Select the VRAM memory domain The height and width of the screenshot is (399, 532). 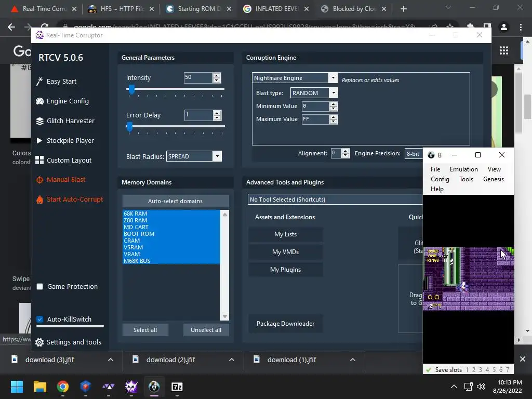(x=171, y=254)
